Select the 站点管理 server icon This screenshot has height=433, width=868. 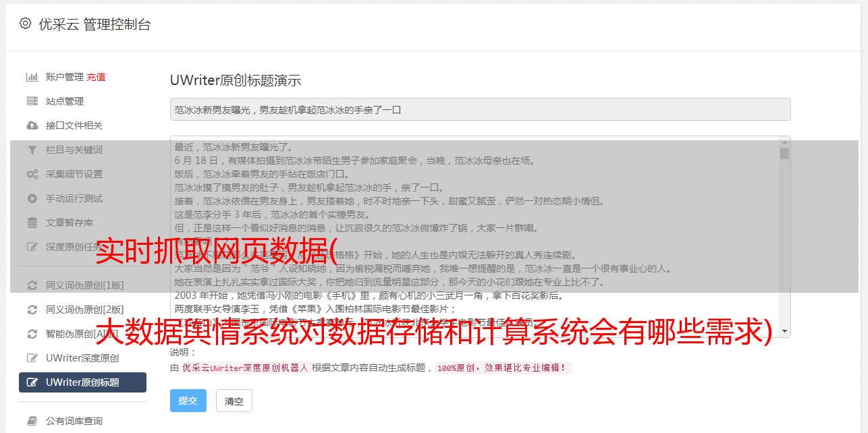32,101
